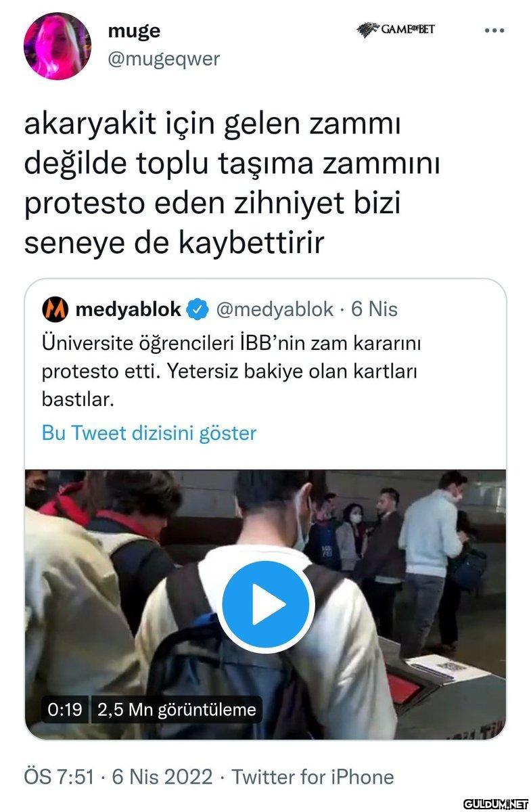This screenshot has width=531, height=812.
Task: Open the medyablok account name in quoted tweet
Action: tap(129, 310)
